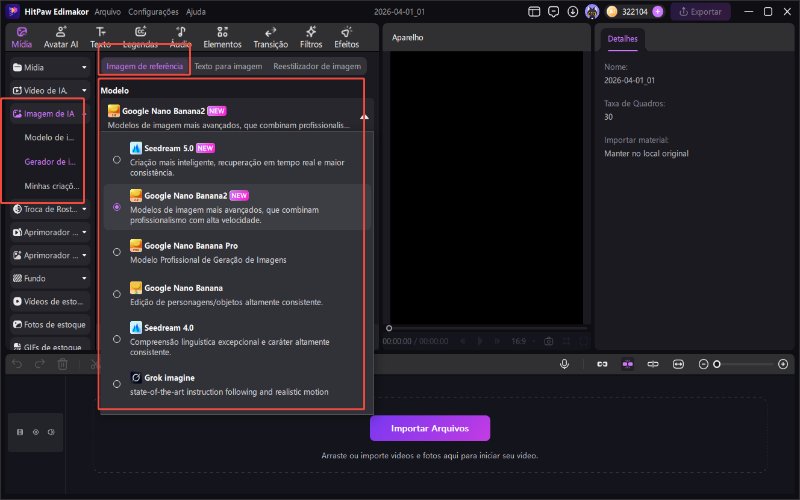
Task: Click the 322104 credits balance
Action: point(634,12)
